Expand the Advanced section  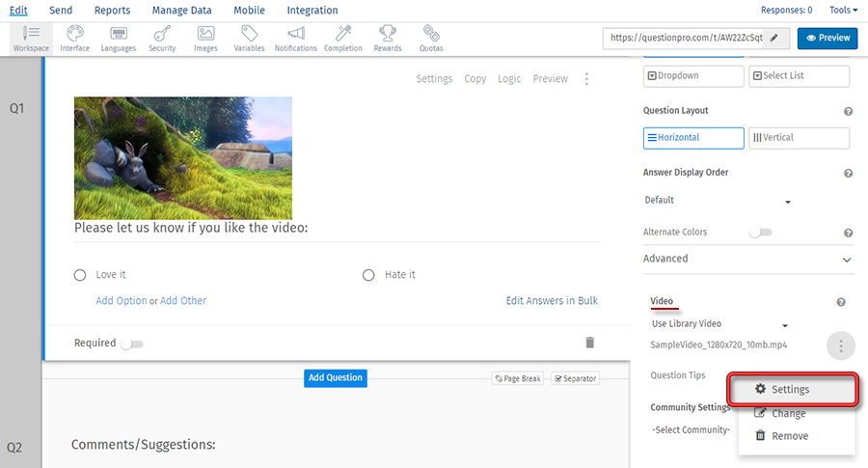click(747, 259)
